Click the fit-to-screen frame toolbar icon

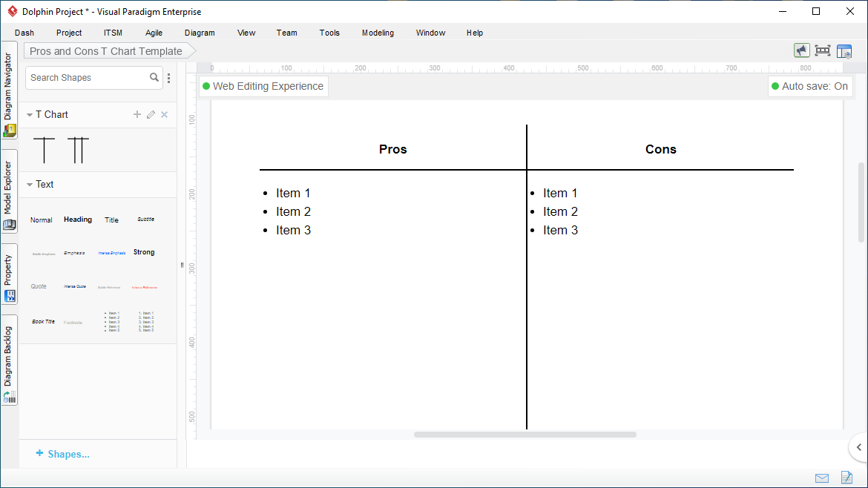click(x=823, y=51)
